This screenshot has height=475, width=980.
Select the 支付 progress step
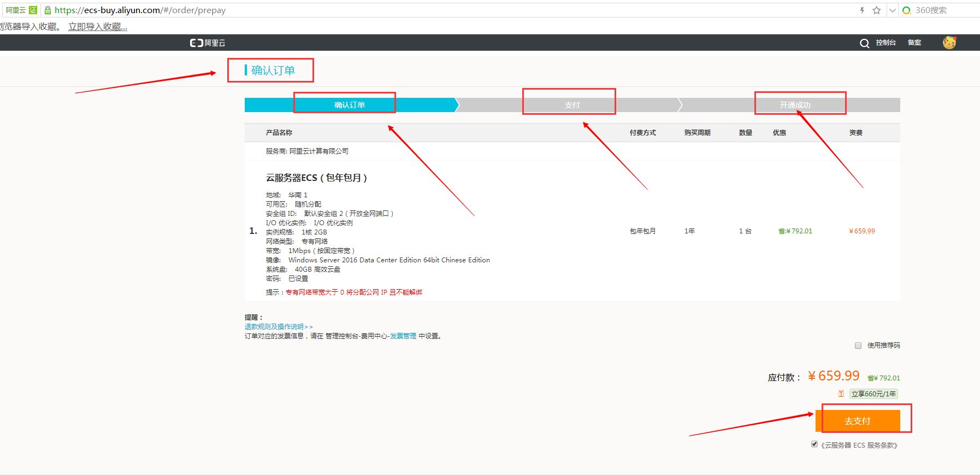572,105
